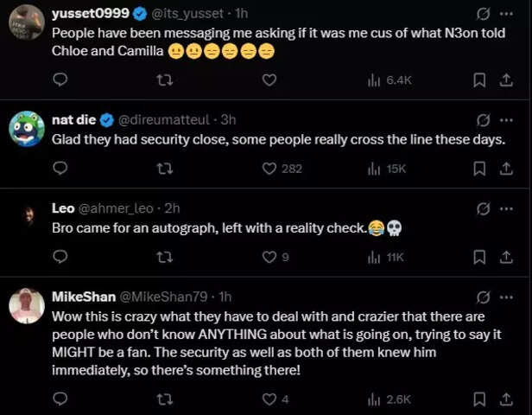
Task: Reply to yusset0999's tweet
Action: pyautogui.click(x=60, y=80)
